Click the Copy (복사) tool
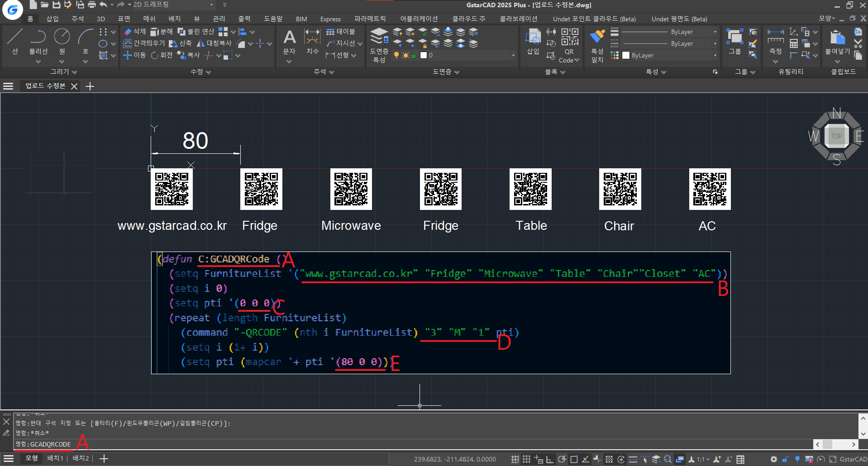 coord(188,55)
